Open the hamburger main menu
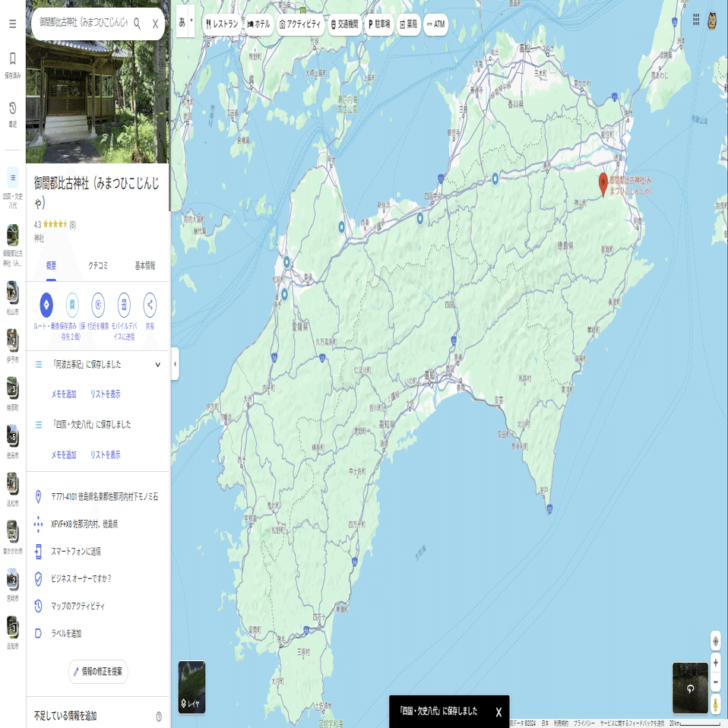This screenshot has height=728, width=728. (x=12, y=24)
